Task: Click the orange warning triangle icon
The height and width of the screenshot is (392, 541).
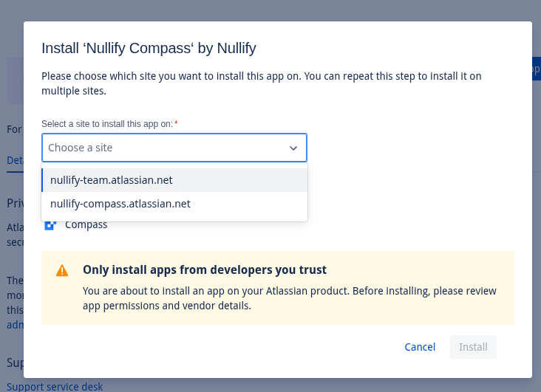Action: click(x=62, y=270)
